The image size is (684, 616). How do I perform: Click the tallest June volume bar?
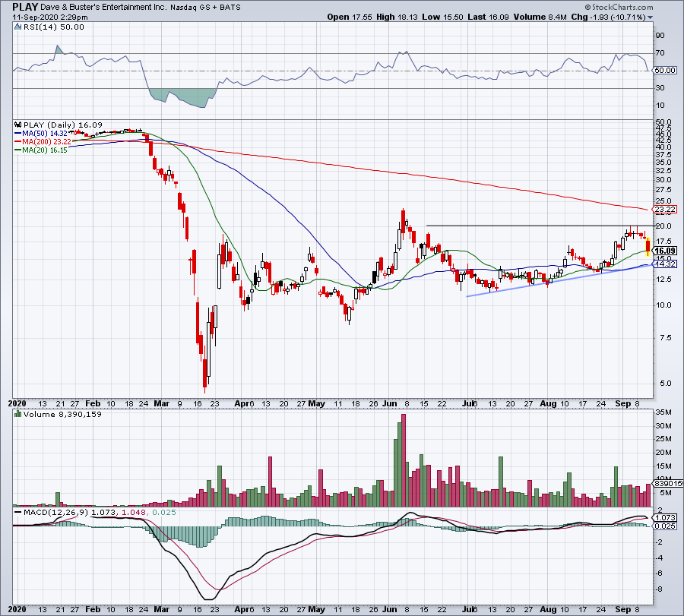click(404, 460)
